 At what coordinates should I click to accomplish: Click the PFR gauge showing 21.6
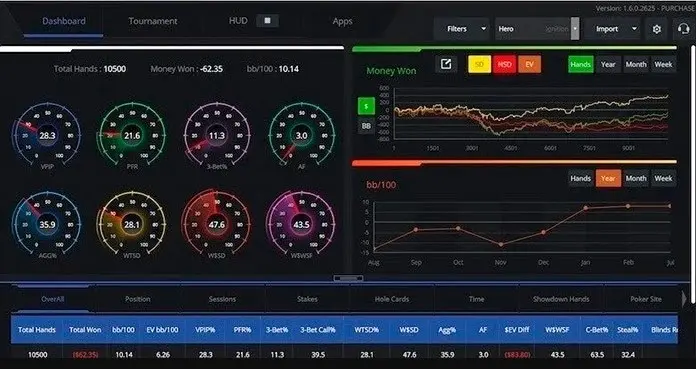tap(132, 136)
